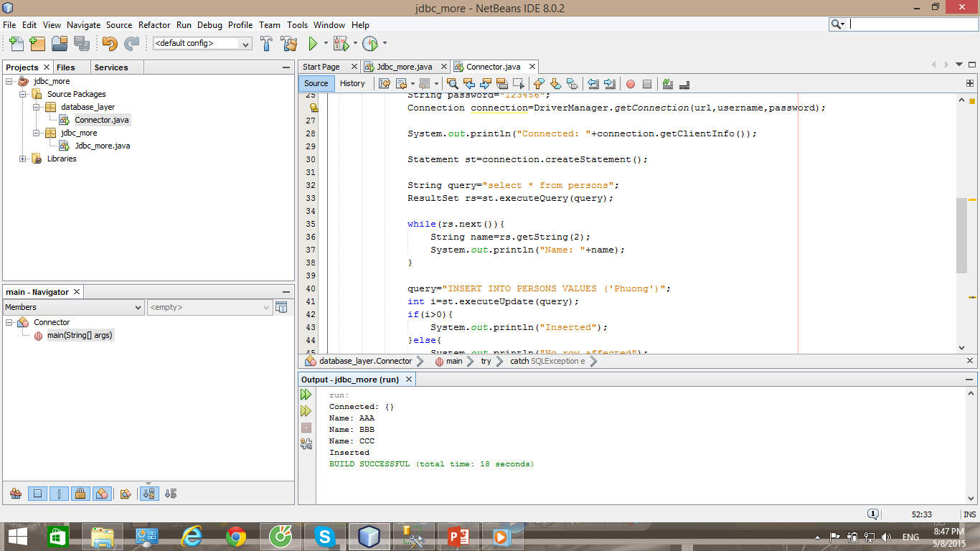Click the Build Project hammer icon
The image size is (980, 551).
tap(266, 44)
